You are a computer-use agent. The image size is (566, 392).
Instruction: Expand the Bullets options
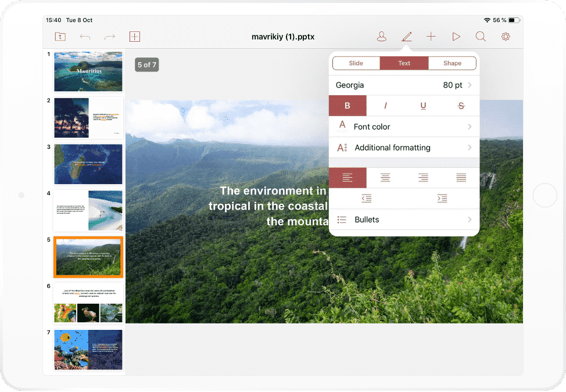[404, 220]
